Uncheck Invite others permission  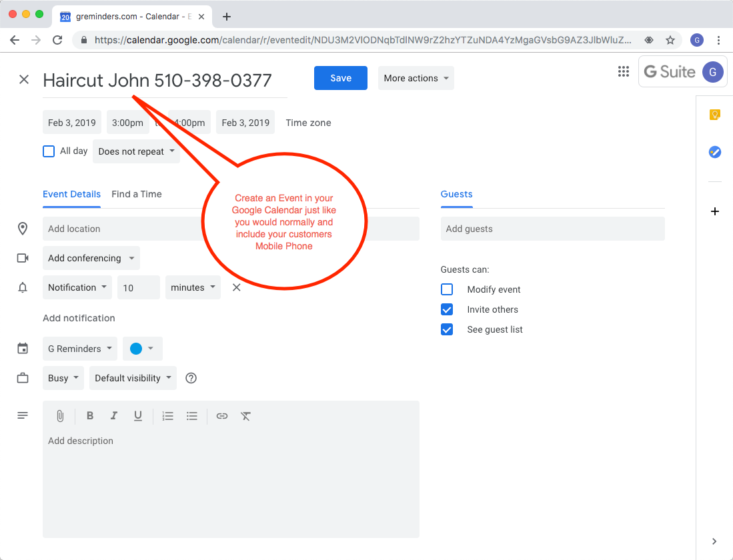(x=447, y=309)
